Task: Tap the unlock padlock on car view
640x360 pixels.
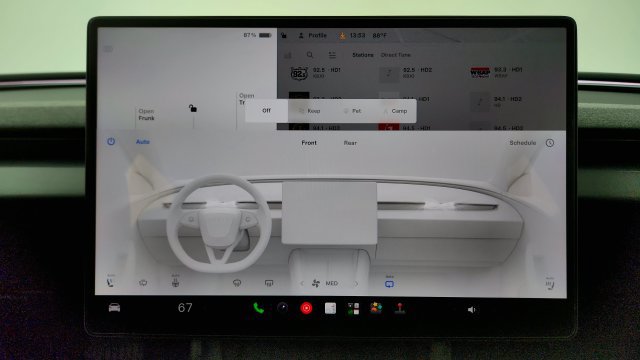Action: point(193,108)
